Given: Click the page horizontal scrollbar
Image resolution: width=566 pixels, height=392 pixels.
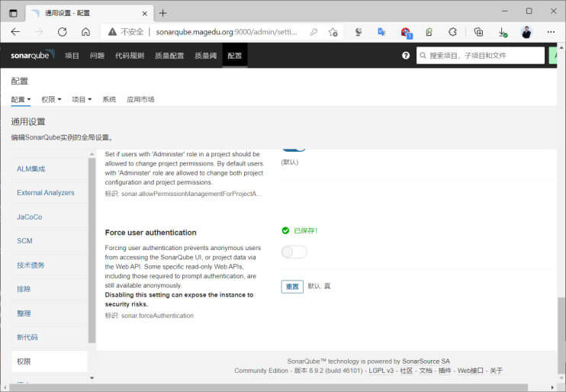Looking at the screenshot, I should (269, 387).
